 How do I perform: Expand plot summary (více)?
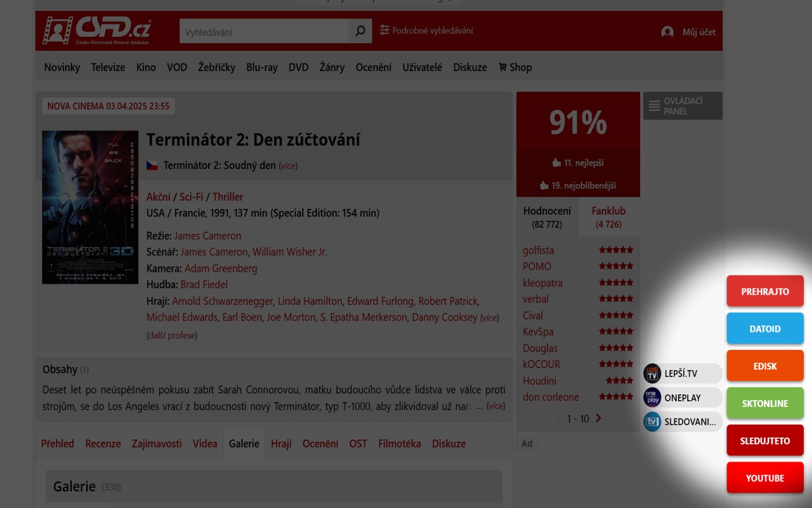496,406
